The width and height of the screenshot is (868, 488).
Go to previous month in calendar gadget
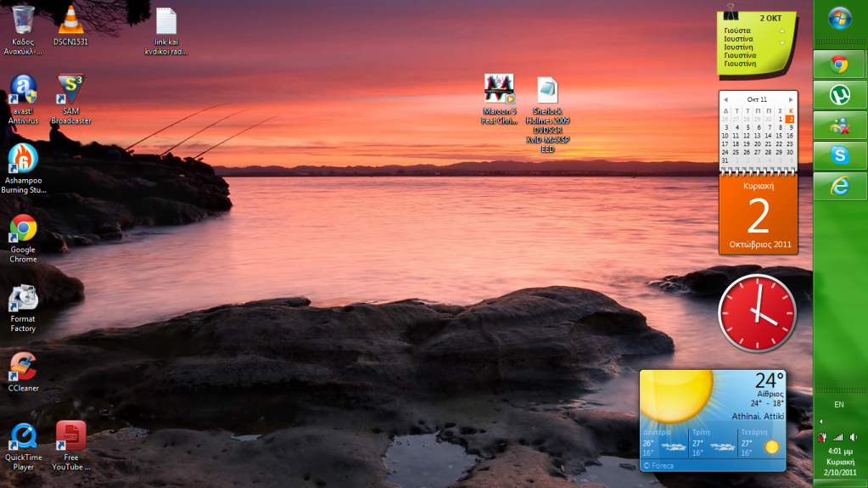725,99
